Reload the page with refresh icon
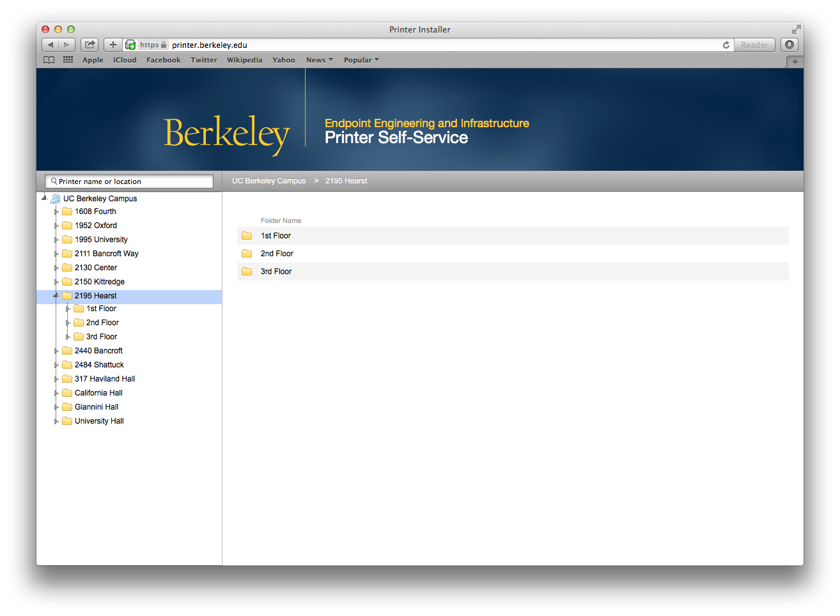Image resolution: width=840 pixels, height=616 pixels. pyautogui.click(x=726, y=45)
